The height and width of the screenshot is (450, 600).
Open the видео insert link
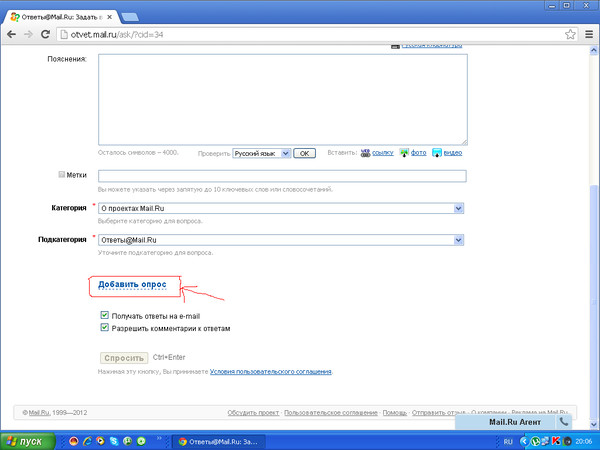(453, 153)
